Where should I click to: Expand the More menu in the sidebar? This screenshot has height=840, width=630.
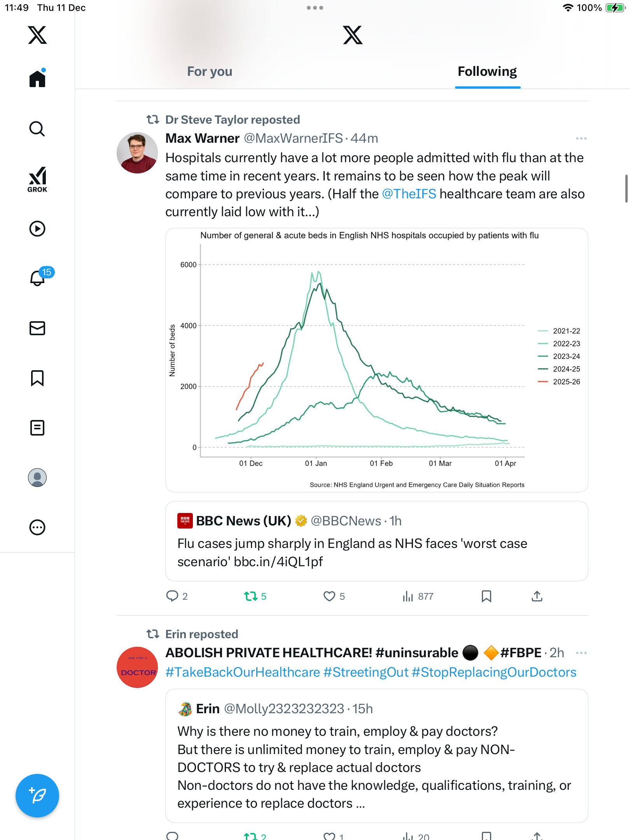(x=37, y=527)
